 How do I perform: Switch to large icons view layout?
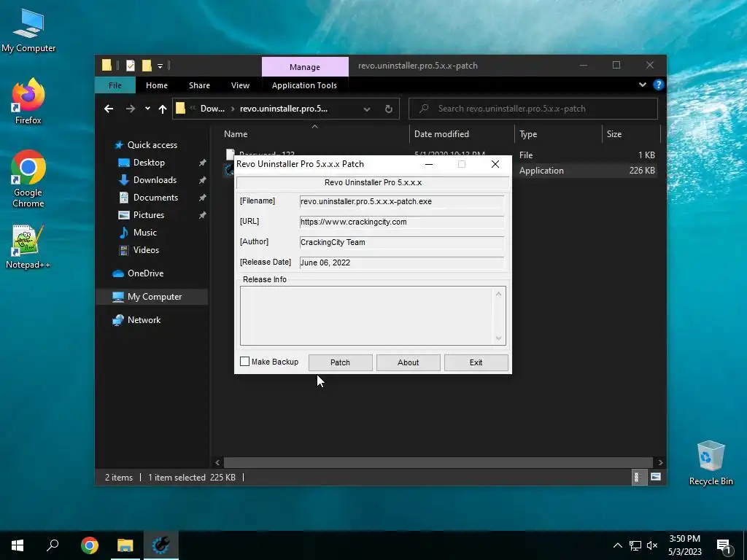click(656, 477)
